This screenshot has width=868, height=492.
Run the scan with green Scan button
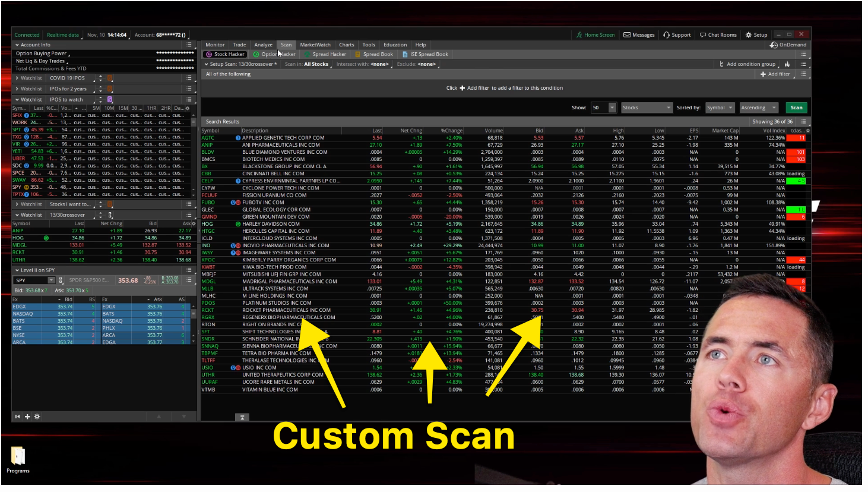click(796, 108)
